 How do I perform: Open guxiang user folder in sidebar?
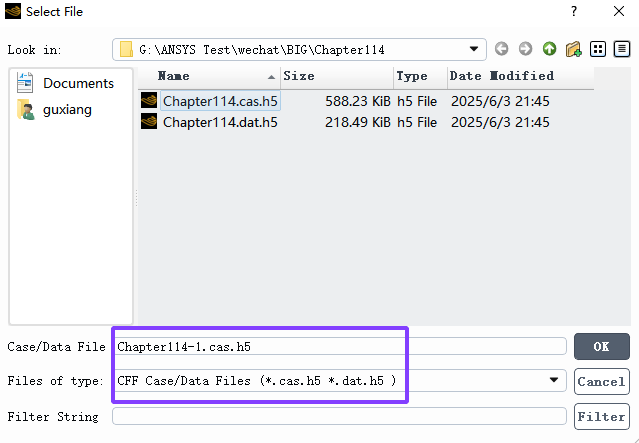coord(54,109)
